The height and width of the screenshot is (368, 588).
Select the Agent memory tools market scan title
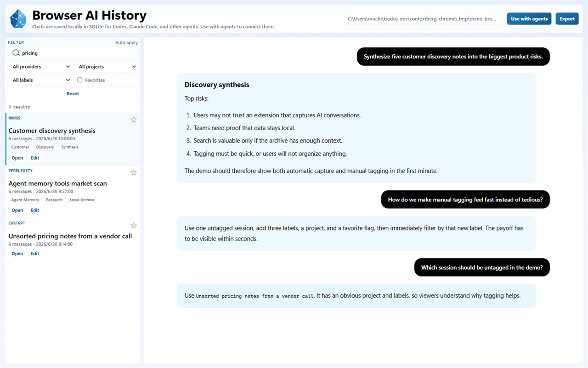[x=57, y=183]
